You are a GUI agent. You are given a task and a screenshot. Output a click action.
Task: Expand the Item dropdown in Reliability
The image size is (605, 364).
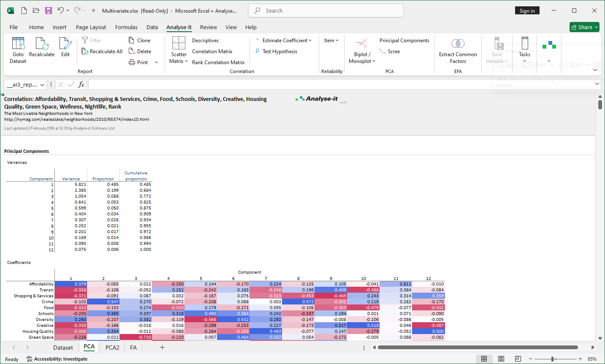coord(331,41)
